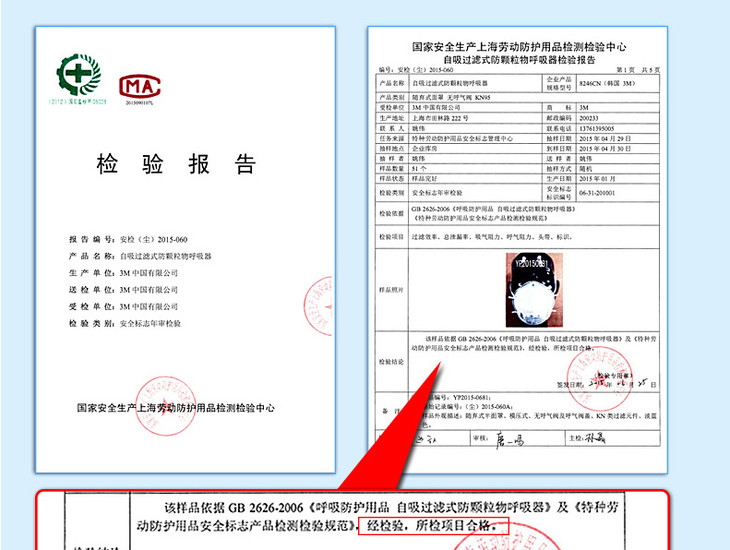Click the 检验报告 cover title
The image size is (730, 550).
tap(177, 163)
